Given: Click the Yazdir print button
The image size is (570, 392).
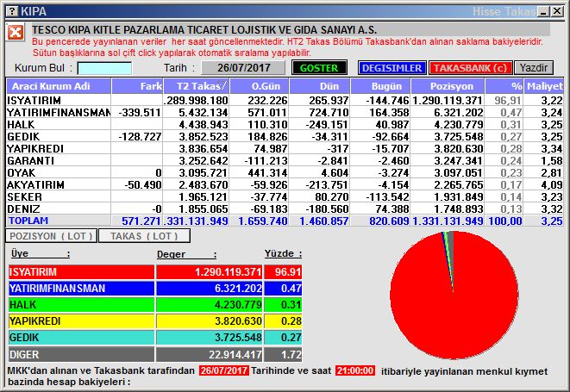Looking at the screenshot, I should (x=534, y=68).
